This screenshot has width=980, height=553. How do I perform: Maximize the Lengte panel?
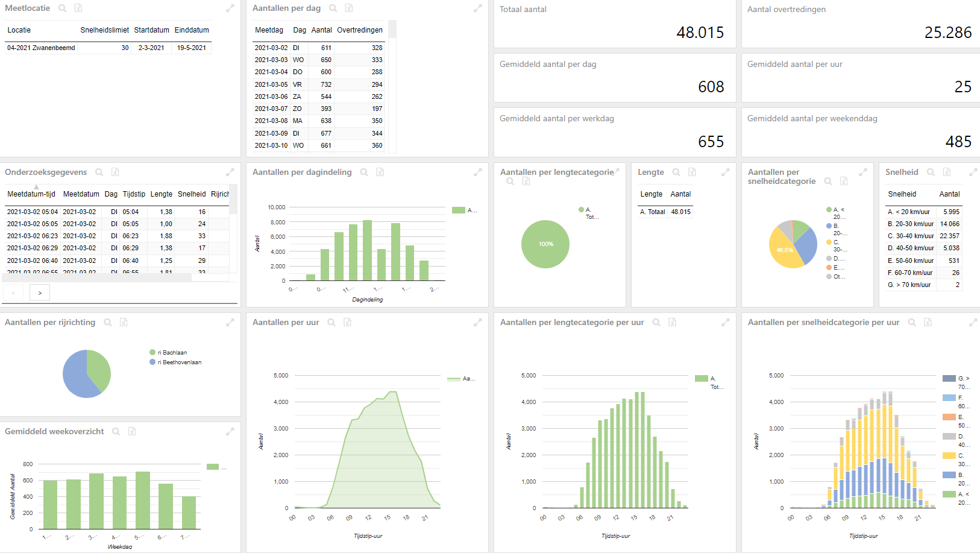(726, 172)
